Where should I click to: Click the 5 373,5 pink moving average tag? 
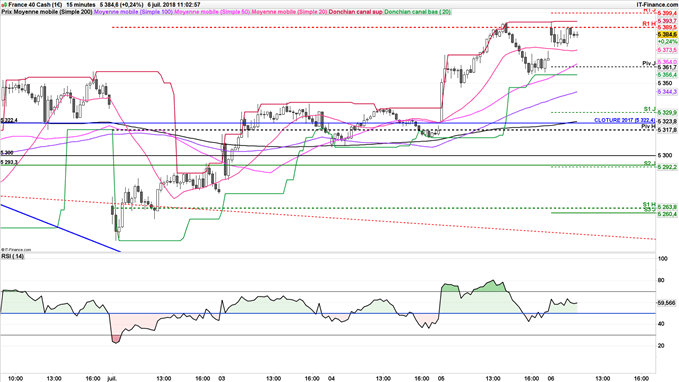pyautogui.click(x=667, y=50)
